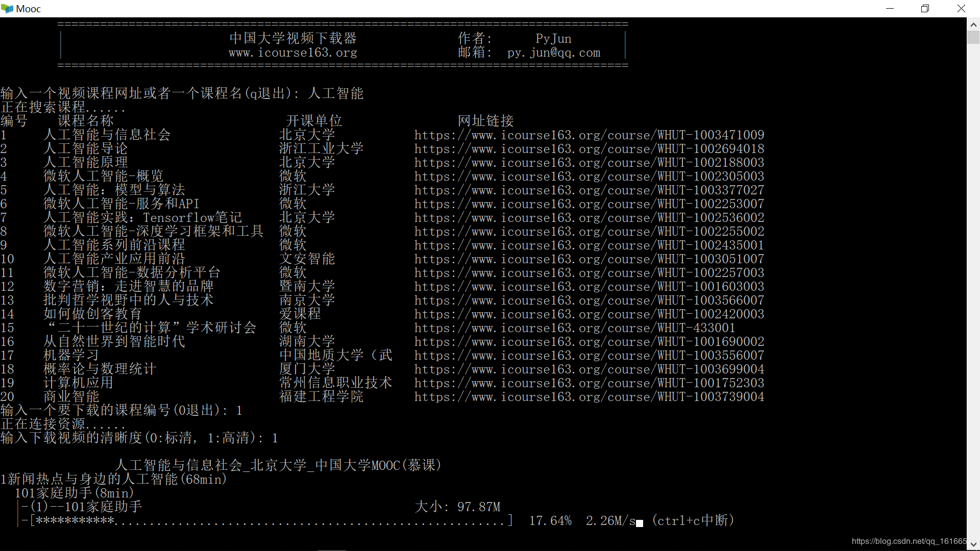Click URL ending WHUT-1003739004

click(589, 397)
